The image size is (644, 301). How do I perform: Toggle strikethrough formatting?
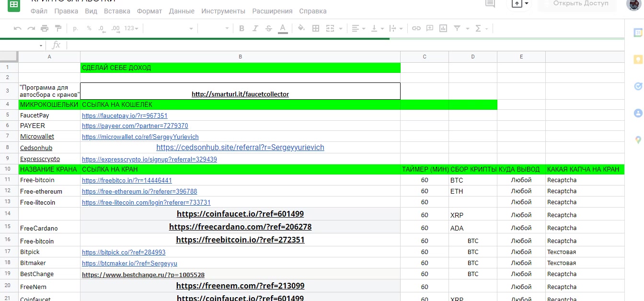point(269,29)
